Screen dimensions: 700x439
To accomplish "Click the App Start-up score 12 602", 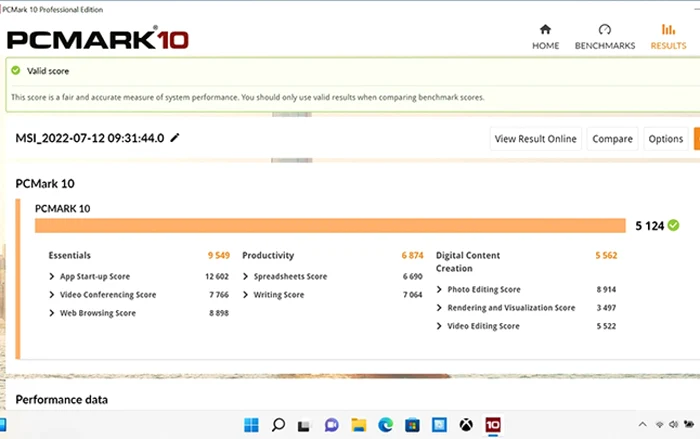I will point(217,276).
